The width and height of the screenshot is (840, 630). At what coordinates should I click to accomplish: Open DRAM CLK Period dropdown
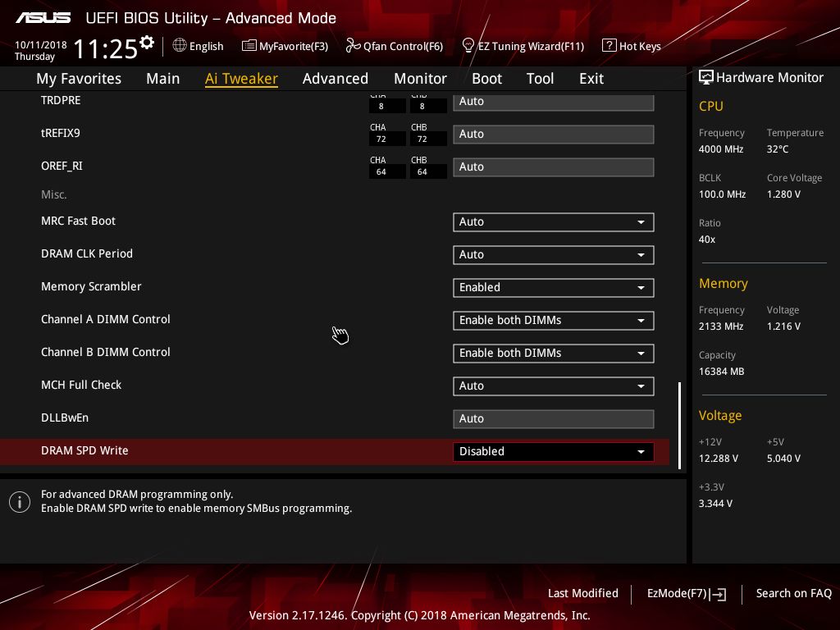click(554, 254)
